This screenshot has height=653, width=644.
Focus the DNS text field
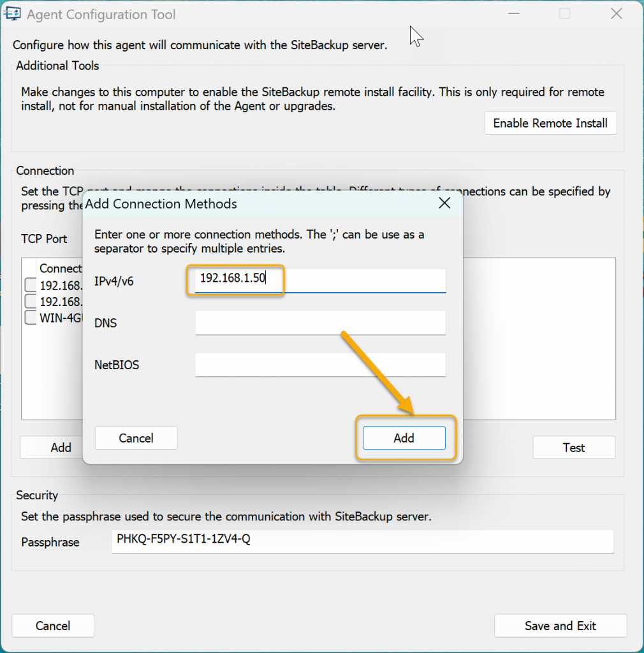(320, 323)
